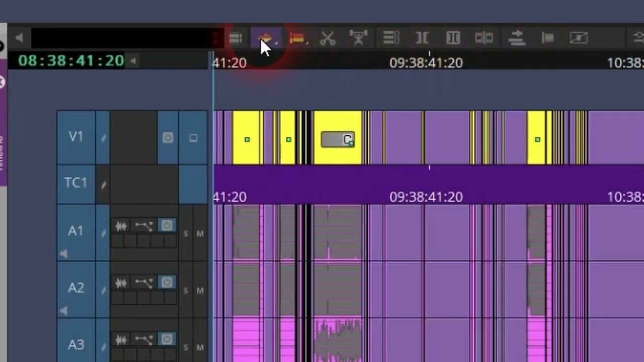644x362 pixels.
Task: Mute track A1 with the M button
Action: [200, 234]
